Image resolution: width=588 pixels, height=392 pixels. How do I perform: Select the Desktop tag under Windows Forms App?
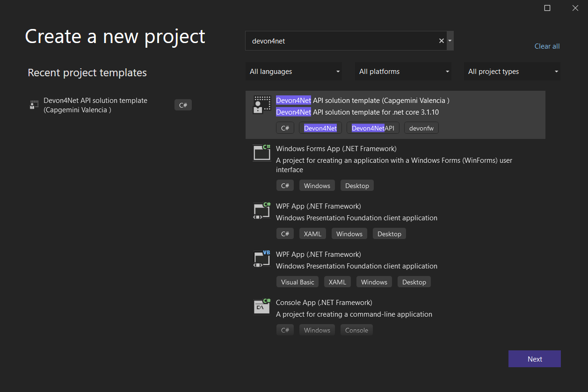tap(357, 185)
